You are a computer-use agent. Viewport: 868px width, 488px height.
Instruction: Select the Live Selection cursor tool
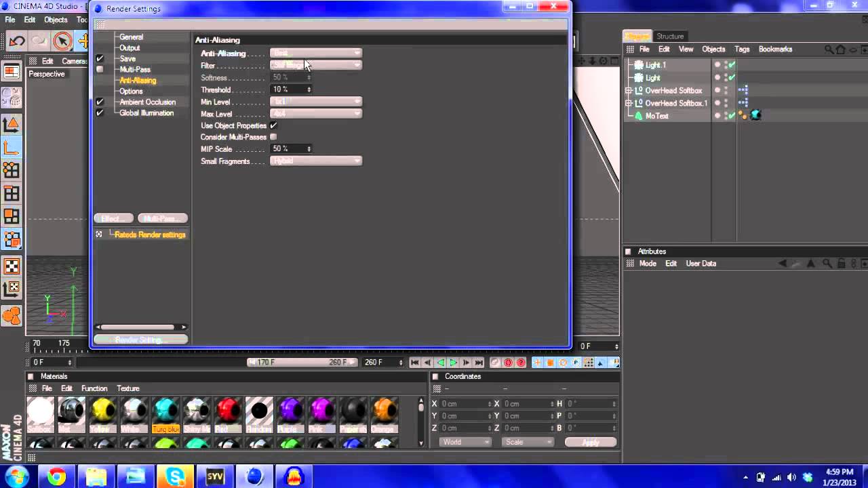62,41
